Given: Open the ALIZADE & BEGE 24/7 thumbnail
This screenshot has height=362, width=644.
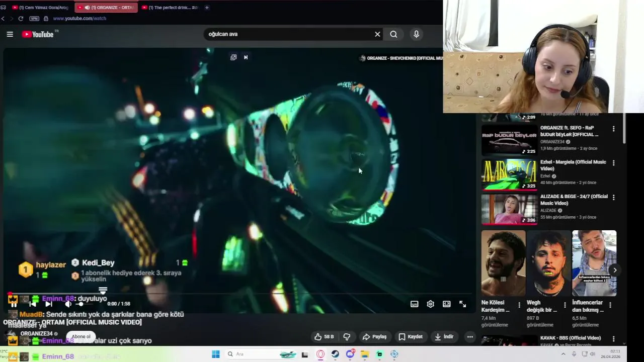Looking at the screenshot, I should coord(509,209).
